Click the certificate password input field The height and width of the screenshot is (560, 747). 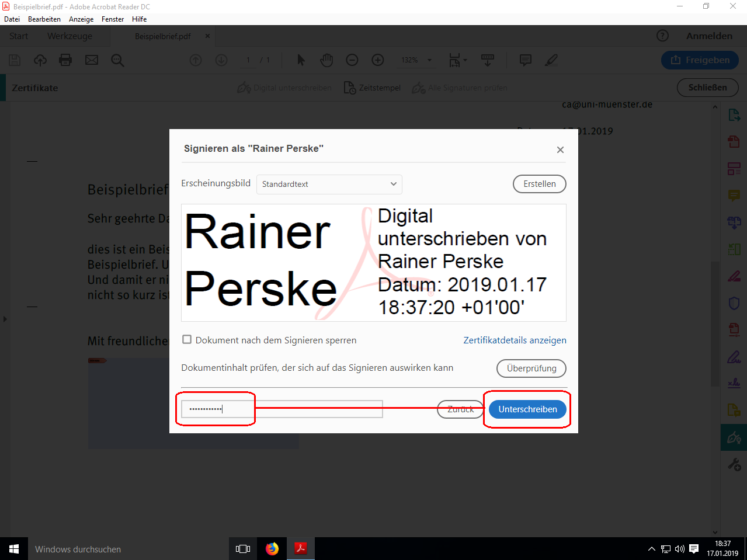(282, 409)
